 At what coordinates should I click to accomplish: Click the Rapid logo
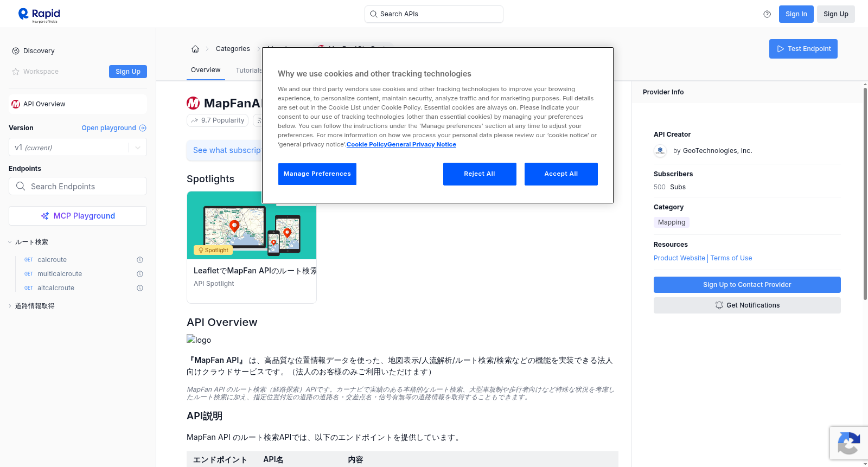(x=39, y=15)
